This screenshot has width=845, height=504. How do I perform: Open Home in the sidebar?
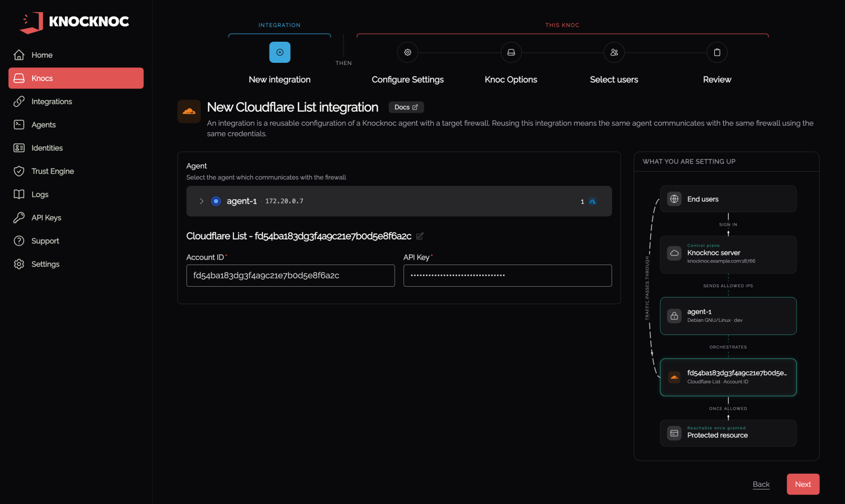(76, 55)
